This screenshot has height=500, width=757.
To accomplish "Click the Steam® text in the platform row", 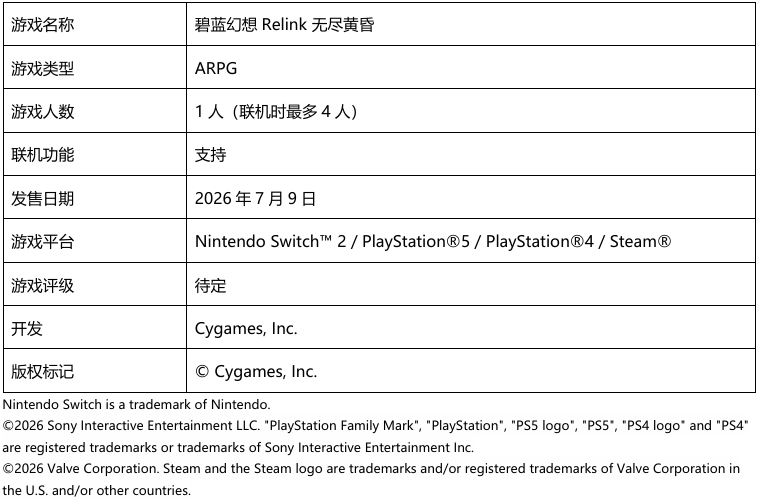I will (x=640, y=241).
